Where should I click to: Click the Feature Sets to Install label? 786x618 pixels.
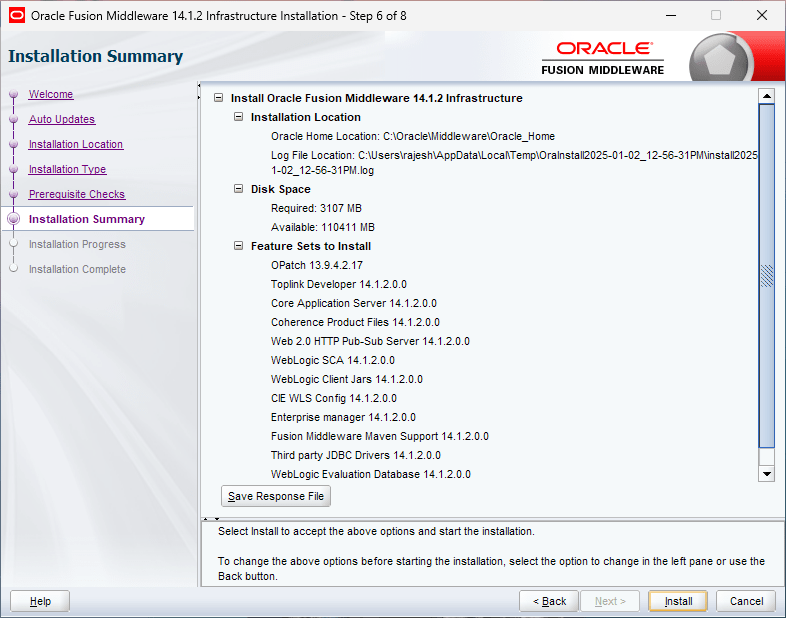click(x=311, y=246)
